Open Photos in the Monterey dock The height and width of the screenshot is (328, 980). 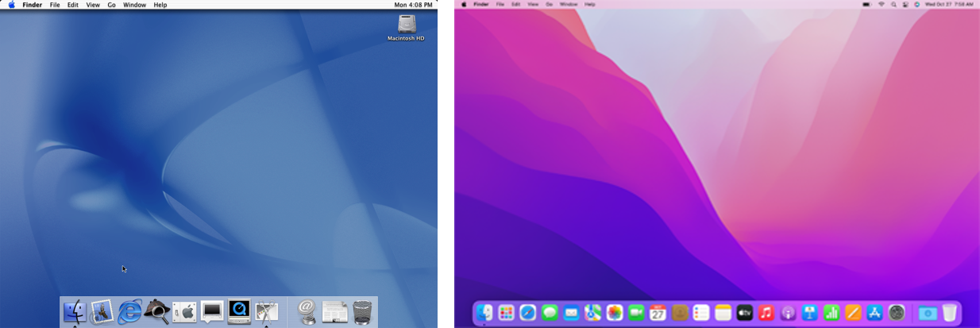(x=615, y=313)
